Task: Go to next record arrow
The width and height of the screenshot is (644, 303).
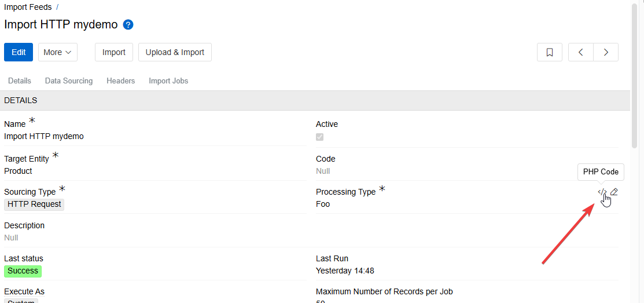Action: click(606, 52)
